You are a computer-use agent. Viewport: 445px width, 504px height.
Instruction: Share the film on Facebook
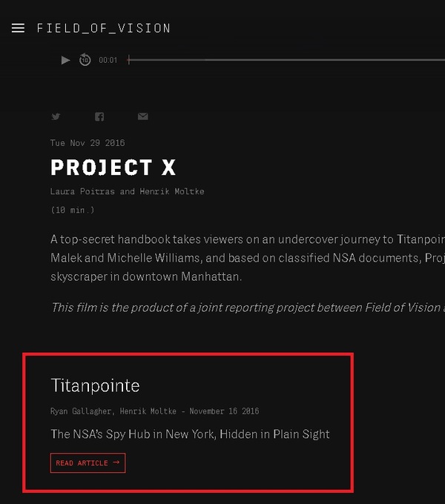click(x=99, y=116)
